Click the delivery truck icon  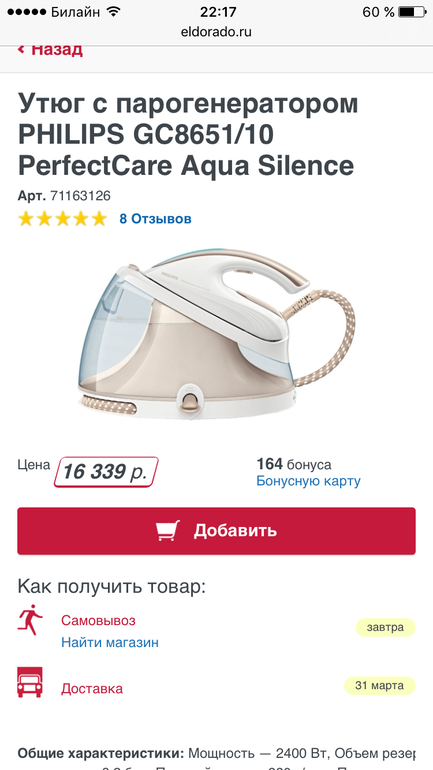point(30,683)
